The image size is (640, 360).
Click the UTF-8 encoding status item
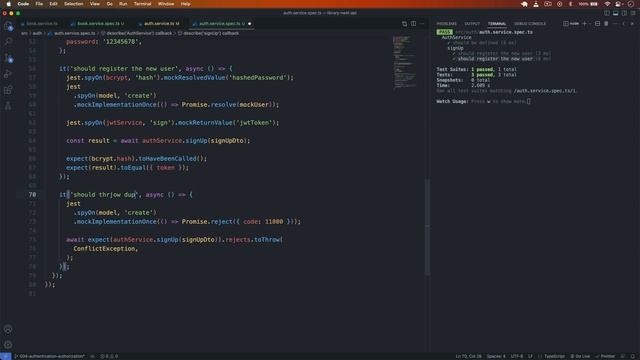point(516,356)
